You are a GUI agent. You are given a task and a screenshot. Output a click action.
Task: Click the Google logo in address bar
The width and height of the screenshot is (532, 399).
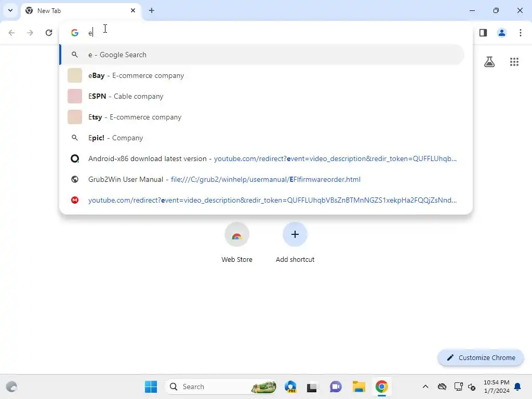(x=75, y=33)
